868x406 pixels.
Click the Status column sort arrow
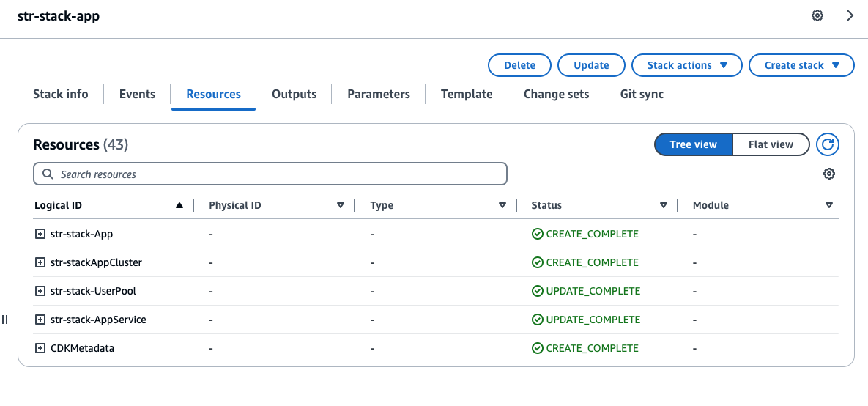coord(664,205)
